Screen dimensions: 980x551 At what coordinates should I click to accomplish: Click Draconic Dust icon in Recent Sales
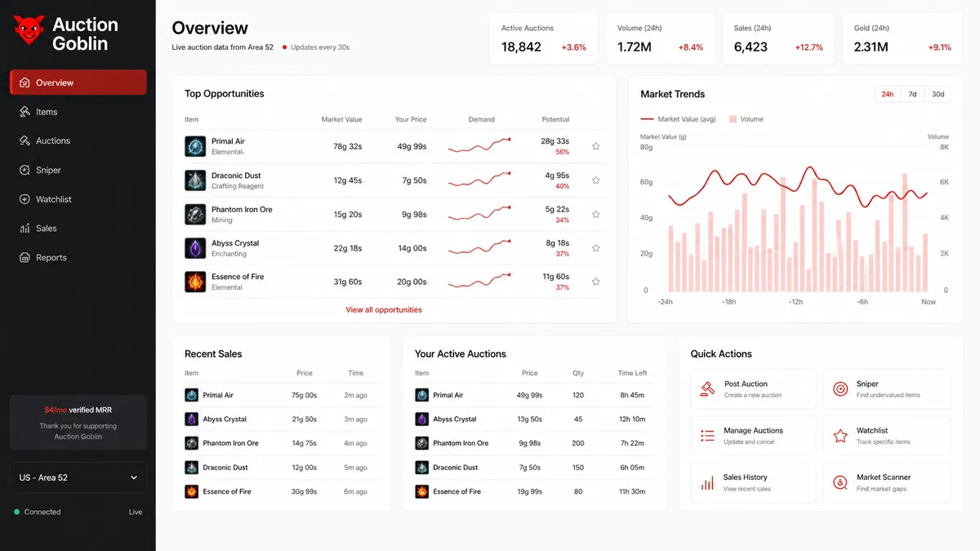191,468
